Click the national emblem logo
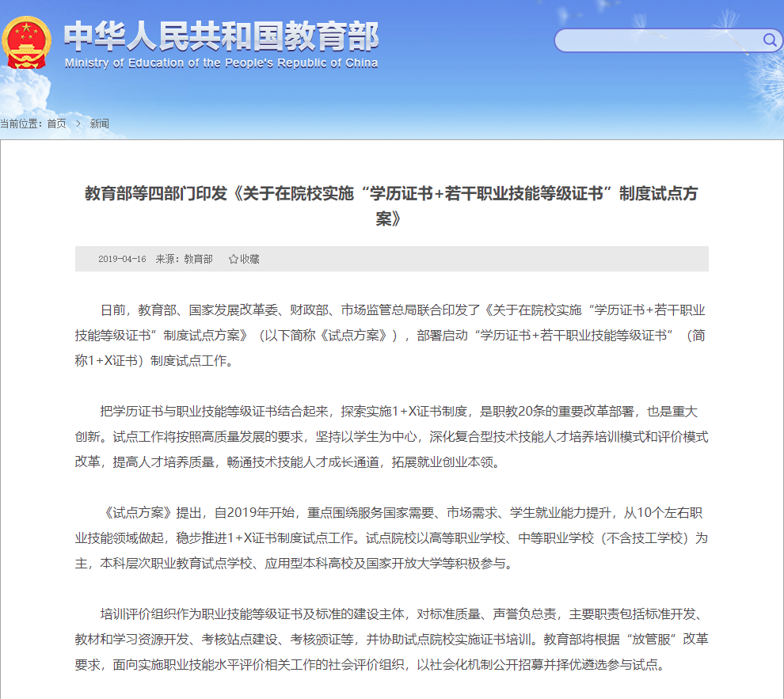 pyautogui.click(x=27, y=44)
